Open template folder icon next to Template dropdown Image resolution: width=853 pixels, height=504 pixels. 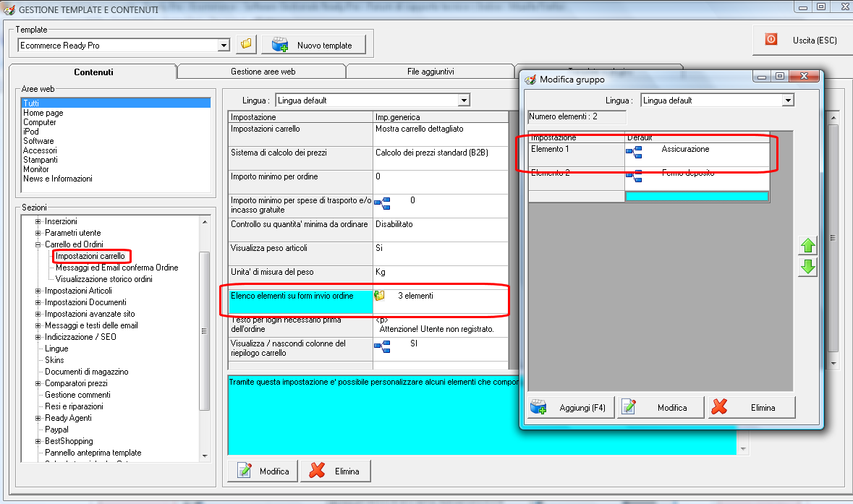[x=247, y=44]
